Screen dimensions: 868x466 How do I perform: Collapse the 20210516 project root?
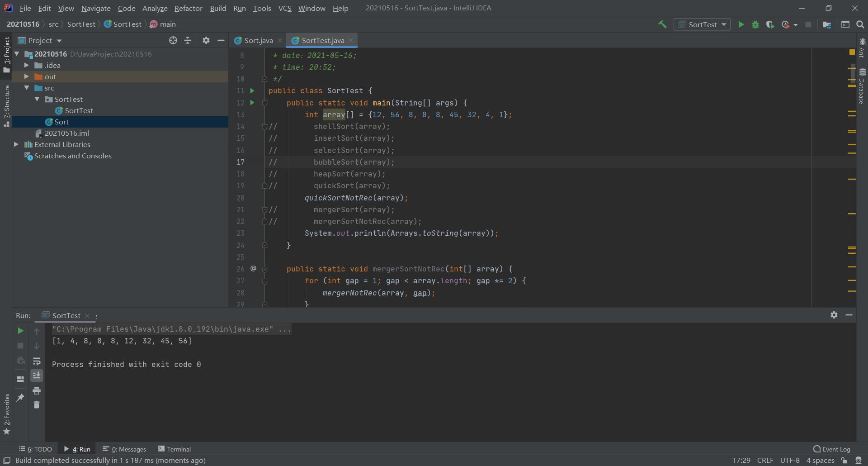(17, 54)
